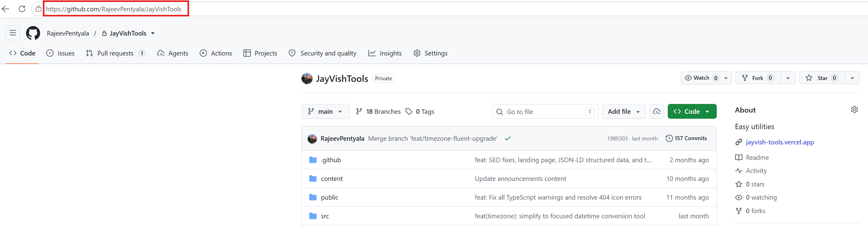
Task: Expand the Star lists dropdown arrow
Action: click(852, 78)
